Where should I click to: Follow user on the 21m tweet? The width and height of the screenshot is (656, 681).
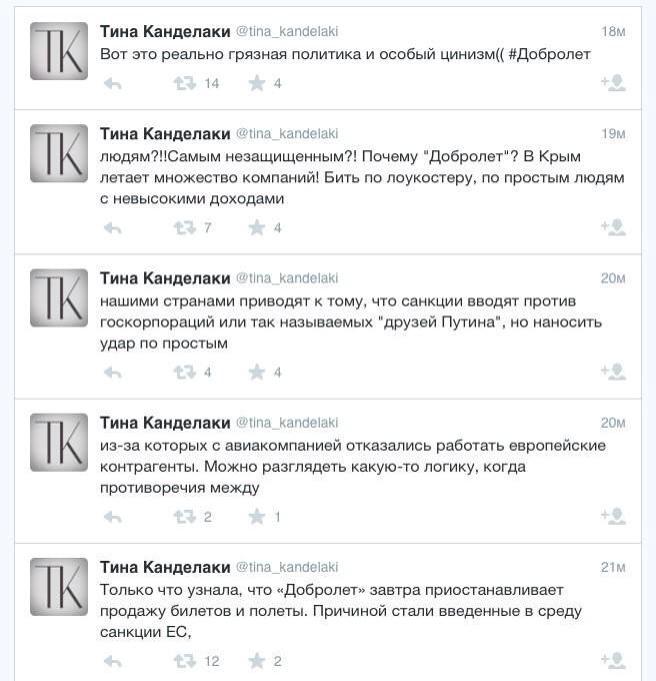(x=612, y=661)
